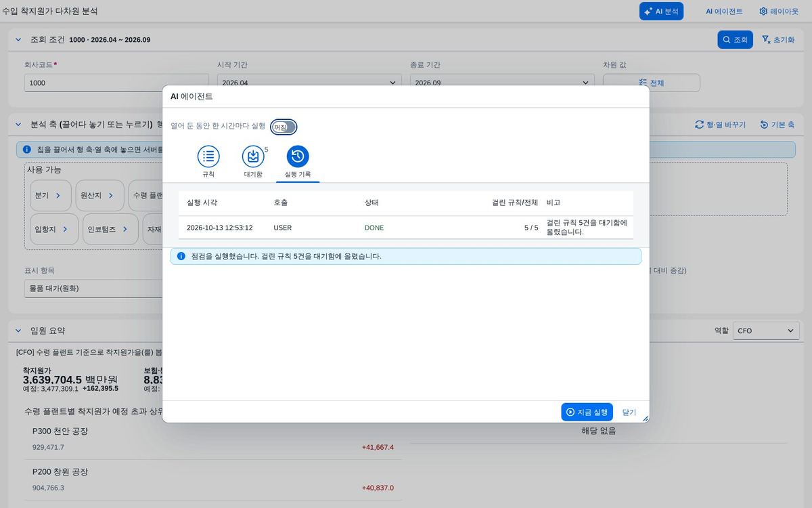Click the 기본 축 reset button
Viewport: 812px width, 508px height.
pos(777,125)
